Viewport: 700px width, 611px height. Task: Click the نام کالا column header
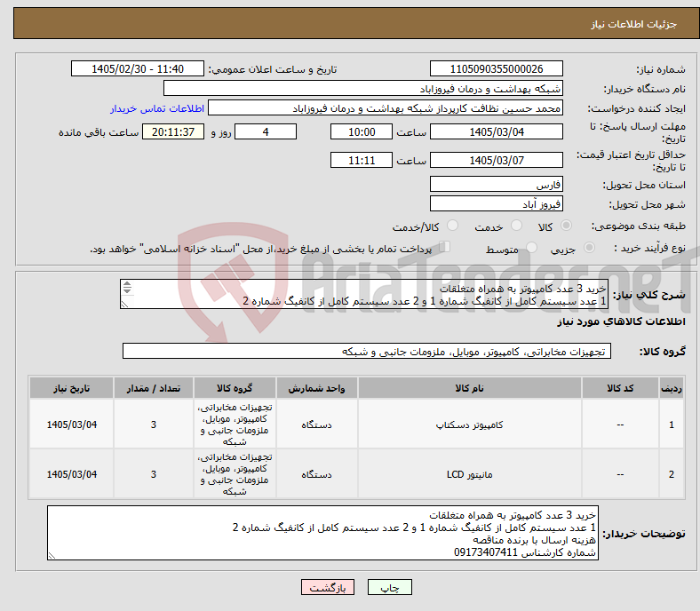pos(469,388)
